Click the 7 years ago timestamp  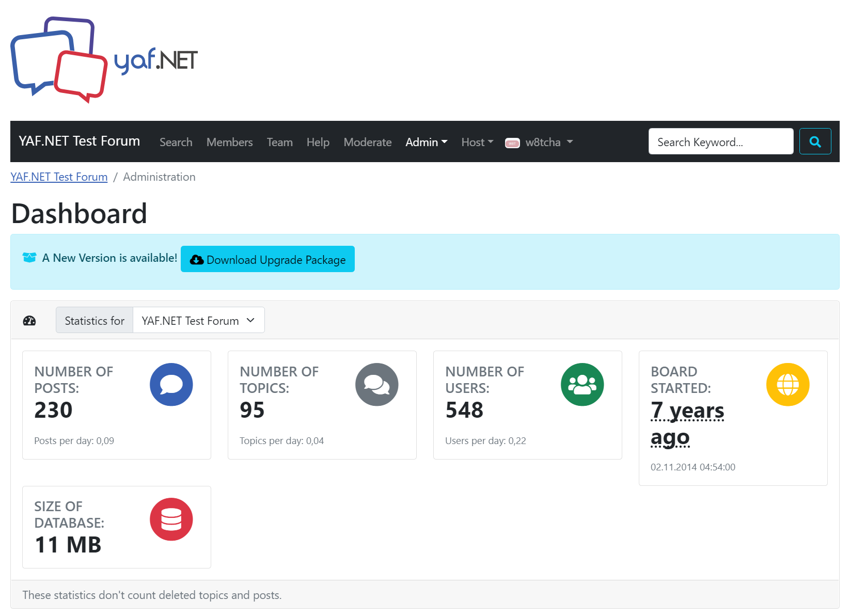687,424
